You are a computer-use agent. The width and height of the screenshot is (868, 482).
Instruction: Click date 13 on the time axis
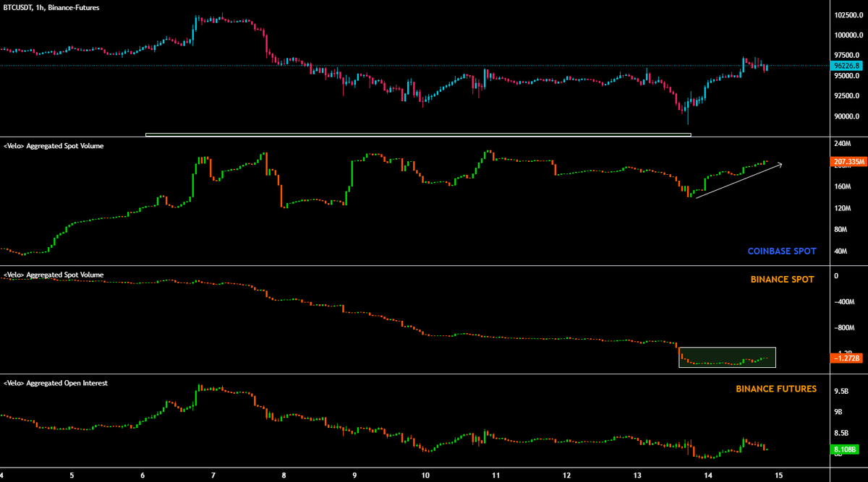[637, 475]
